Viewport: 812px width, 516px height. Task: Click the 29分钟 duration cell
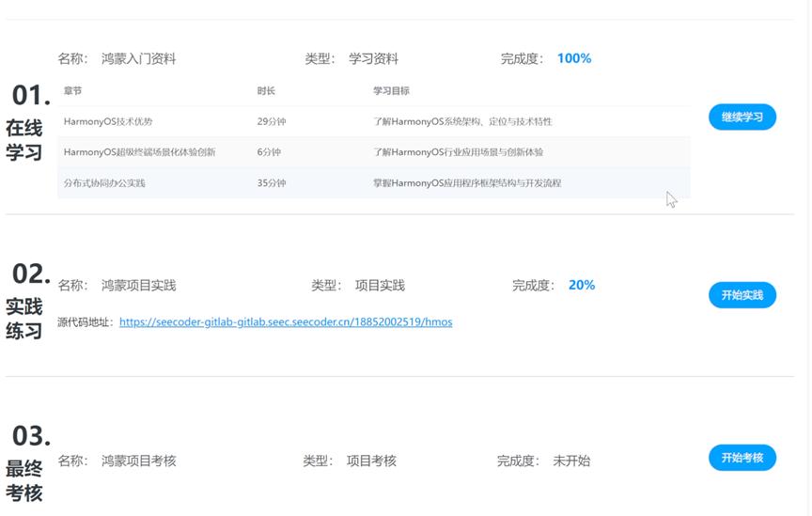[272, 122]
